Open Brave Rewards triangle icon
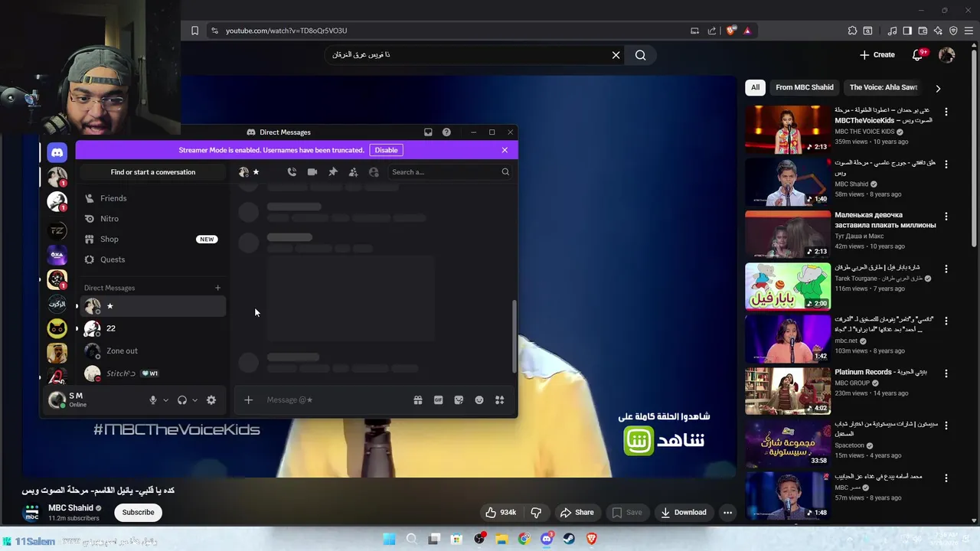 (x=747, y=31)
